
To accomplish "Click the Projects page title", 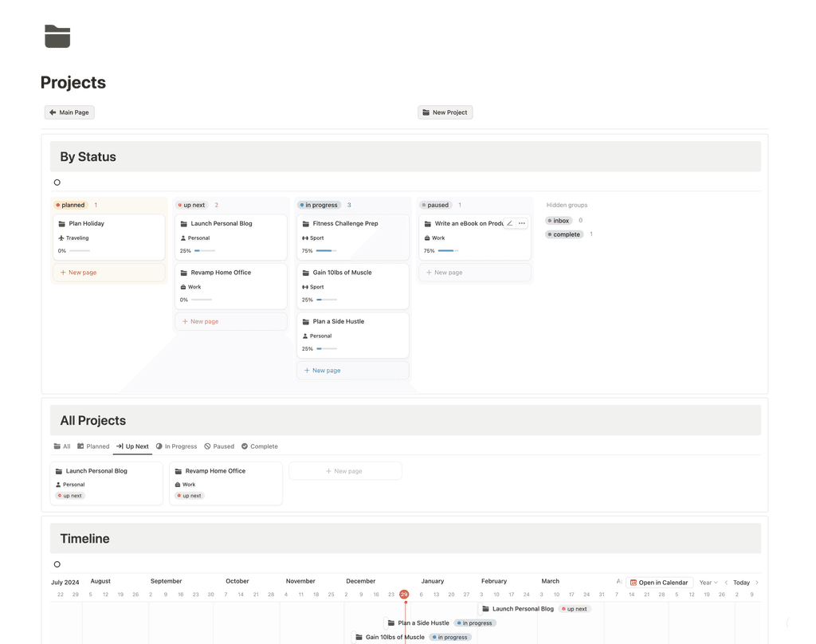I will 73,82.
